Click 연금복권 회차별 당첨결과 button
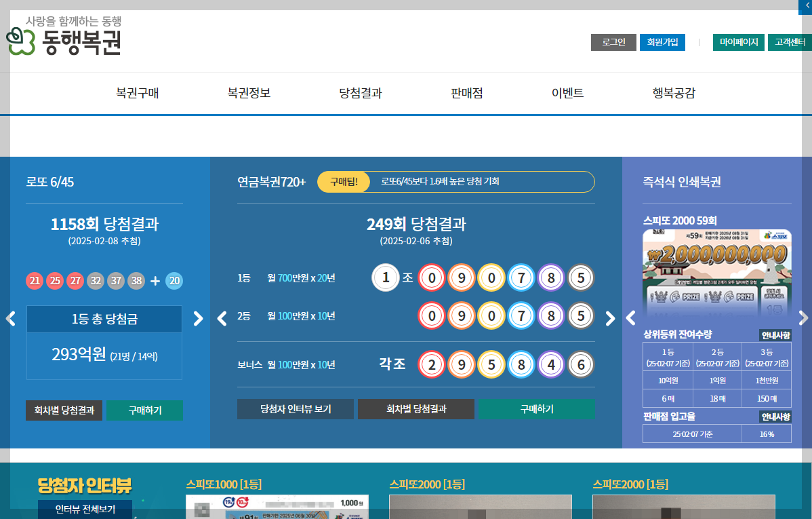This screenshot has width=812, height=519. tap(416, 409)
